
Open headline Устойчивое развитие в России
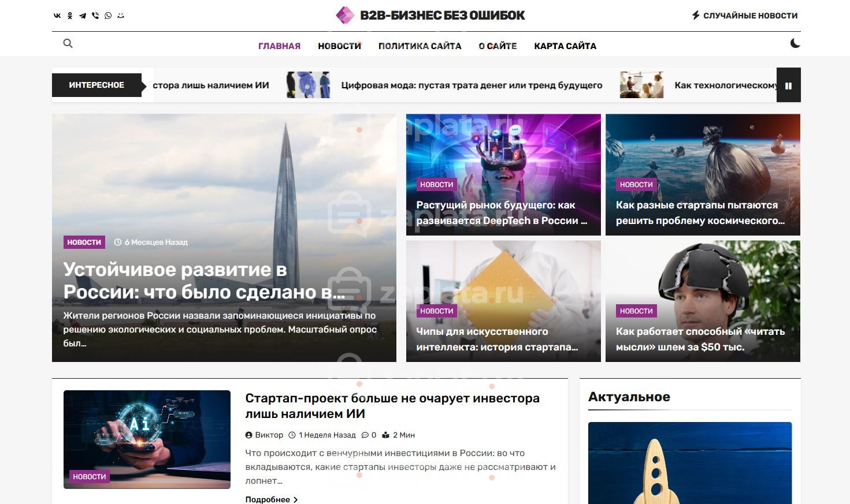coord(205,281)
